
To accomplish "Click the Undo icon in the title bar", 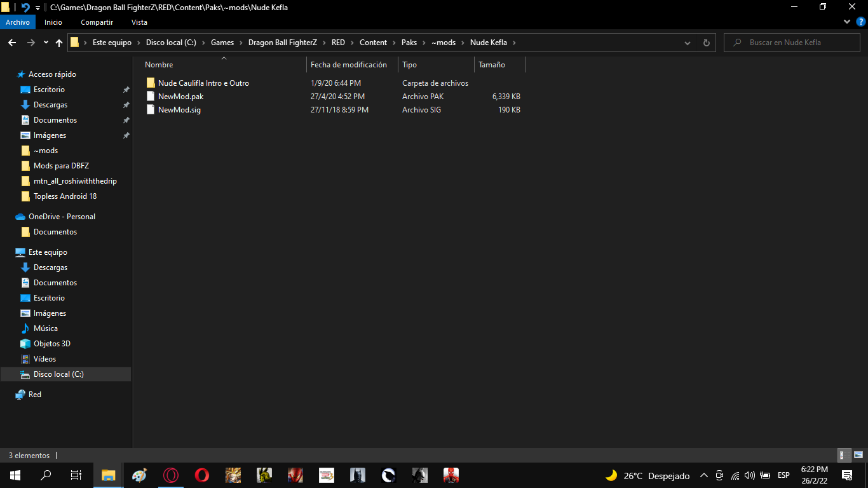I will click(25, 7).
